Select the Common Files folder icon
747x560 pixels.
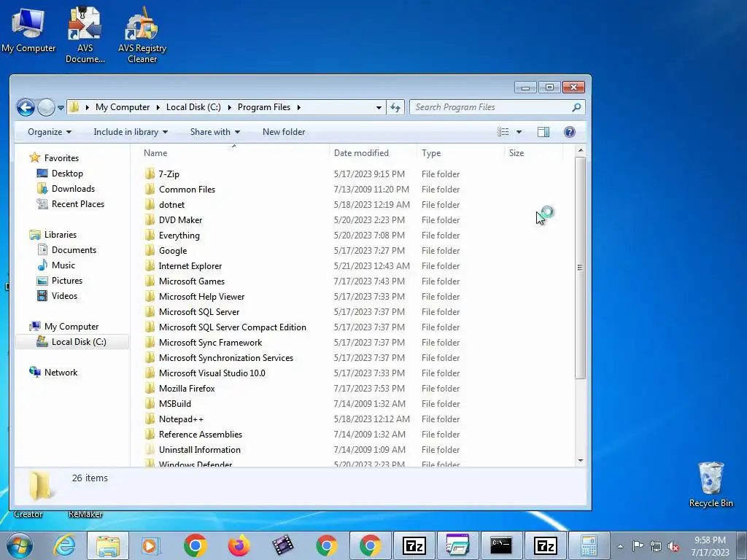point(150,190)
